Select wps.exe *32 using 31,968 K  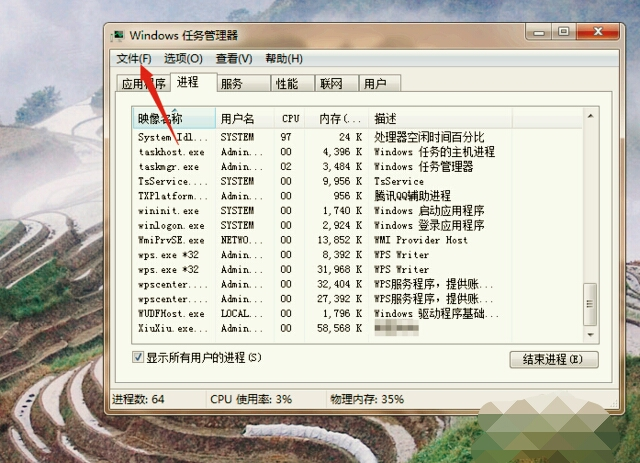point(358,269)
